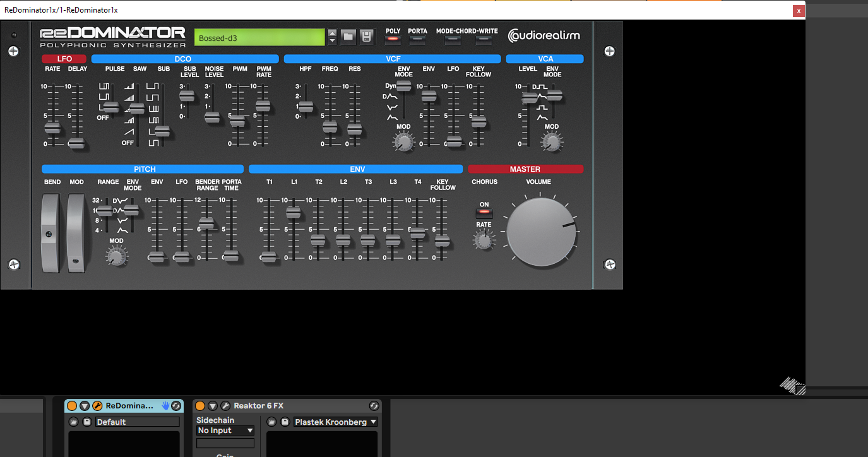Step to the next preset with the down arrow
Screen dimensions: 868x457
click(x=333, y=41)
